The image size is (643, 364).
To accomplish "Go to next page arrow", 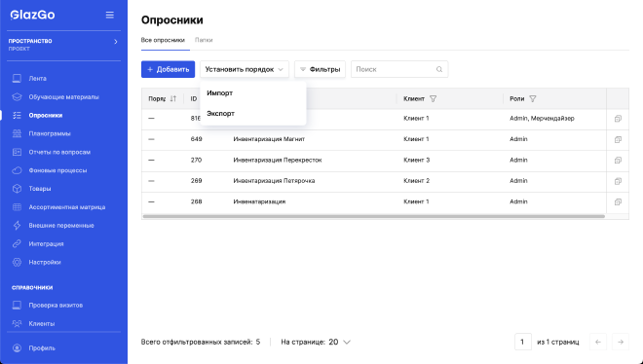I will click(x=621, y=342).
